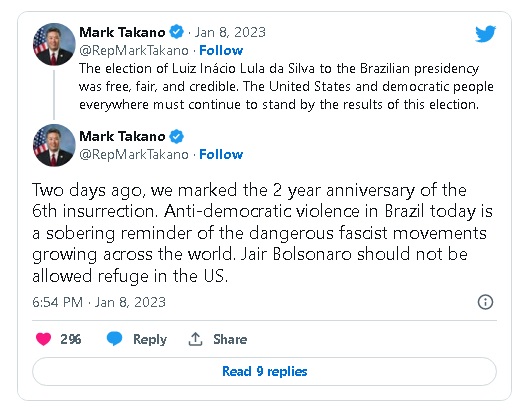Open the Jan 8, 2023 date on first tweet
This screenshot has height=418, width=530.
[230, 32]
